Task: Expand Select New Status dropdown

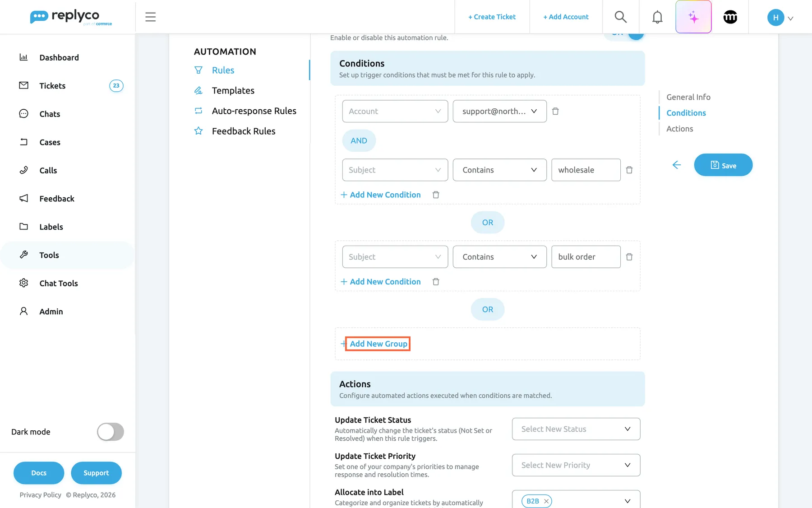Action: coord(576,429)
